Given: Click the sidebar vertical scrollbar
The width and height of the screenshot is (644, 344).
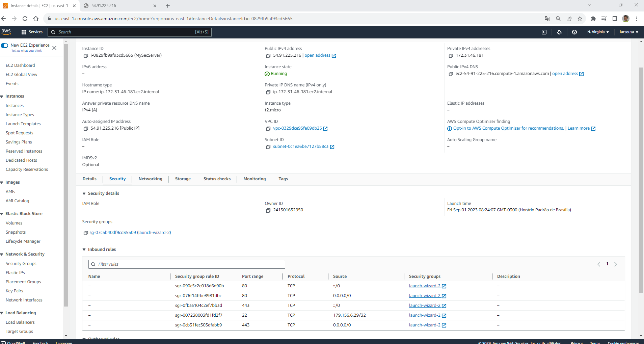Looking at the screenshot, I should (66, 176).
